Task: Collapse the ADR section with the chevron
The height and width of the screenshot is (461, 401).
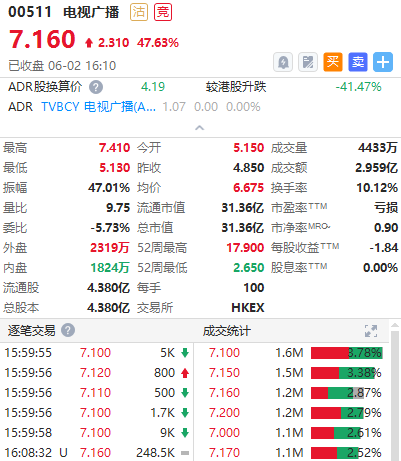Action: tap(199, 128)
